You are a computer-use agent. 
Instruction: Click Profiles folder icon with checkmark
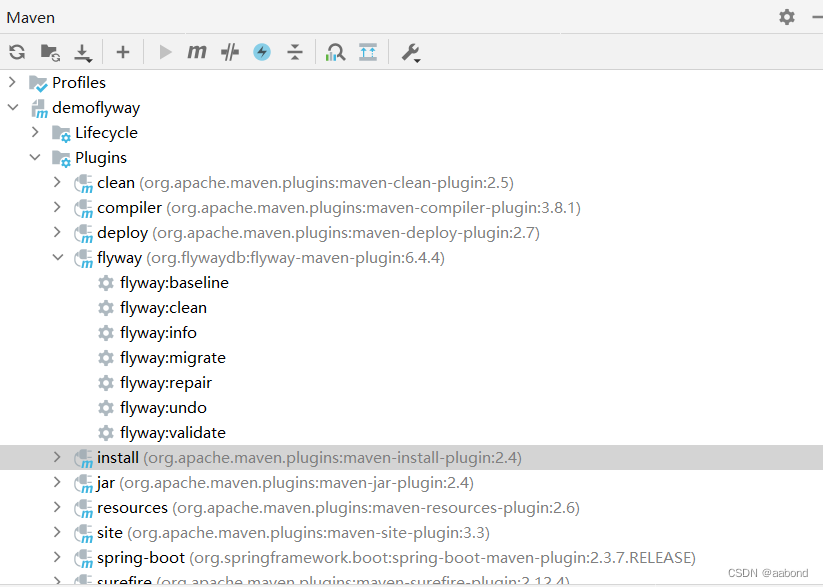38,83
